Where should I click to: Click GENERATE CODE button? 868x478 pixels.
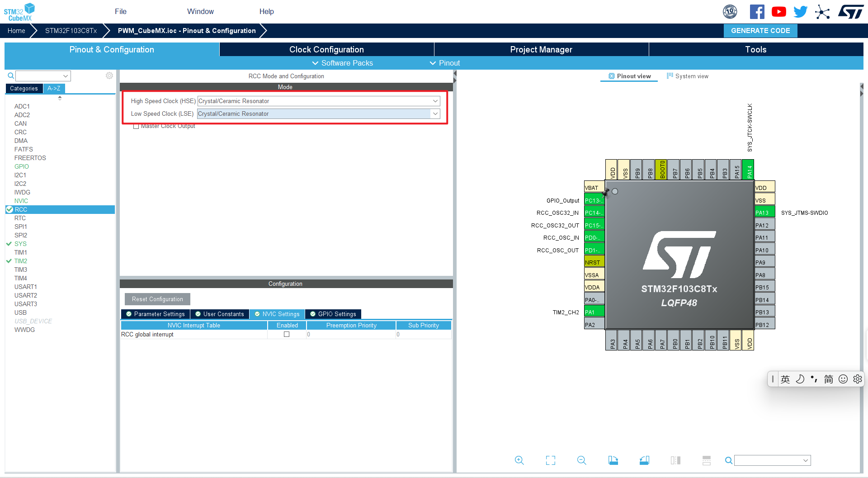(760, 31)
